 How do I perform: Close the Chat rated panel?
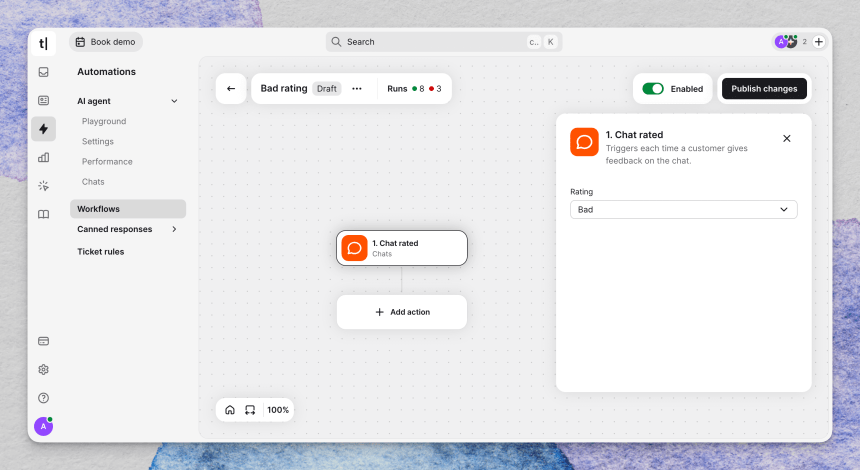[x=787, y=138]
